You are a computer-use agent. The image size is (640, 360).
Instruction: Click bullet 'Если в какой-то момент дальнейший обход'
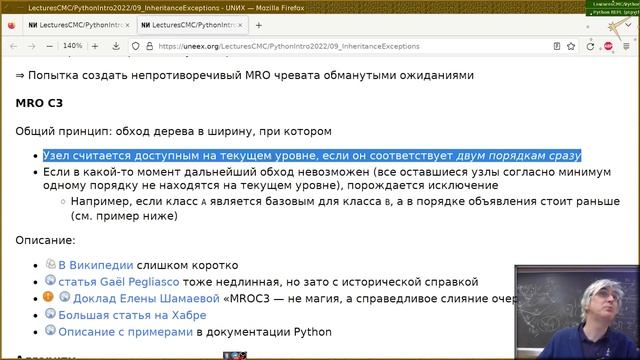pos(327,179)
